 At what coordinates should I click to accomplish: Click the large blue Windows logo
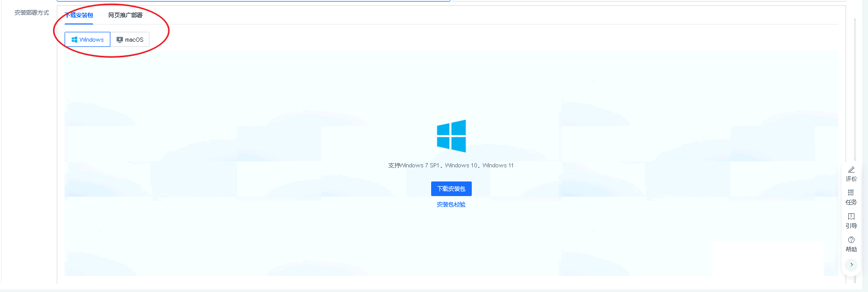(x=451, y=136)
